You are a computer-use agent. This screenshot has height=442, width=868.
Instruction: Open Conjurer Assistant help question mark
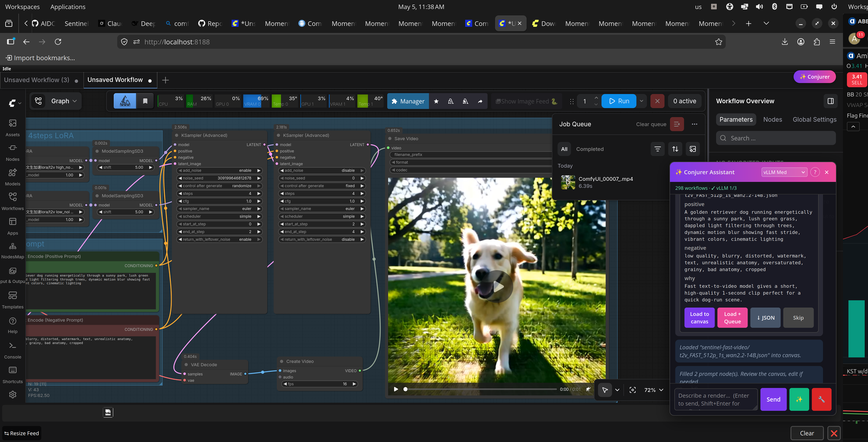pyautogui.click(x=815, y=172)
